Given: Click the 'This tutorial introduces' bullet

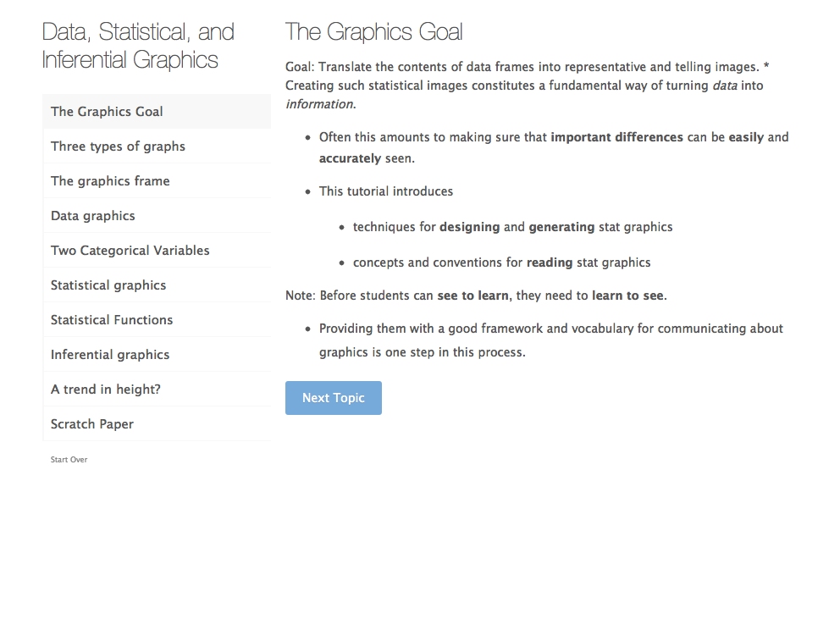Looking at the screenshot, I should pos(386,191).
